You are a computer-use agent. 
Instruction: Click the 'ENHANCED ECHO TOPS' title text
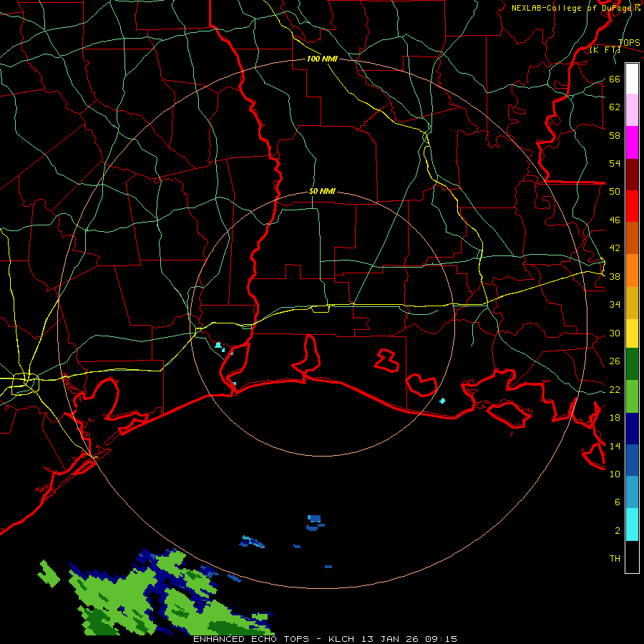click(251, 639)
